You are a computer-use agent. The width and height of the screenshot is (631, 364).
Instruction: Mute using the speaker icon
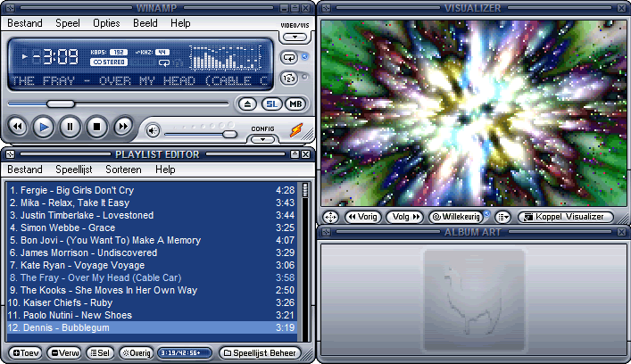[x=153, y=130]
